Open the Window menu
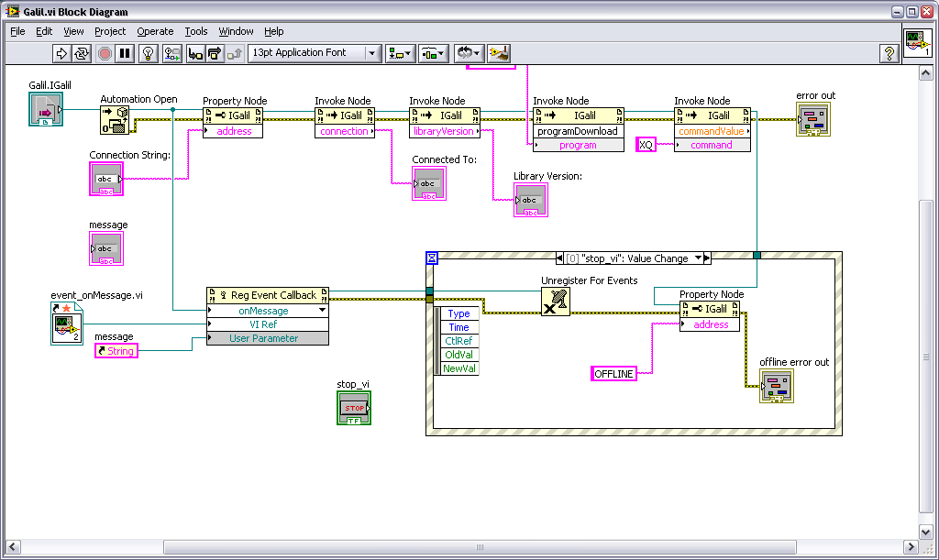The width and height of the screenshot is (939, 560). tap(236, 31)
